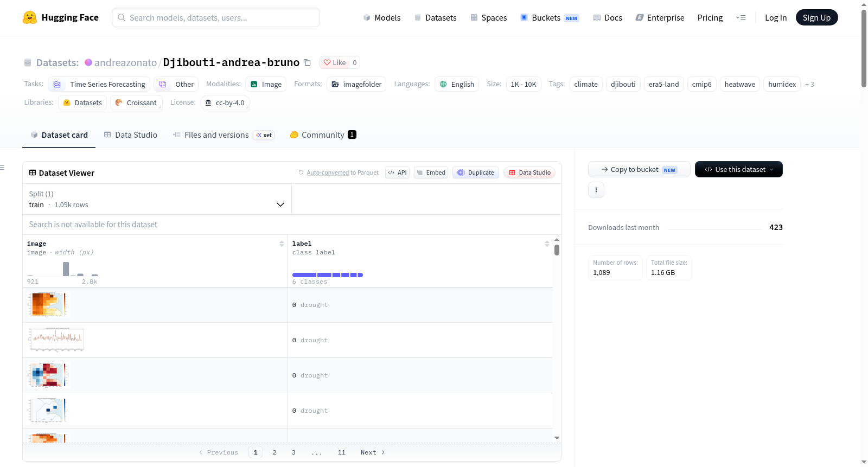Click Next page in pagination
The height and width of the screenshot is (467, 868).
[x=373, y=452]
